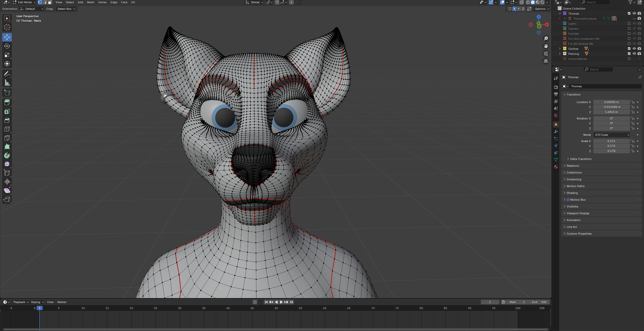Image resolution: width=644 pixels, height=331 pixels.
Task: Pin the Thomas properties panel
Action: [x=640, y=77]
